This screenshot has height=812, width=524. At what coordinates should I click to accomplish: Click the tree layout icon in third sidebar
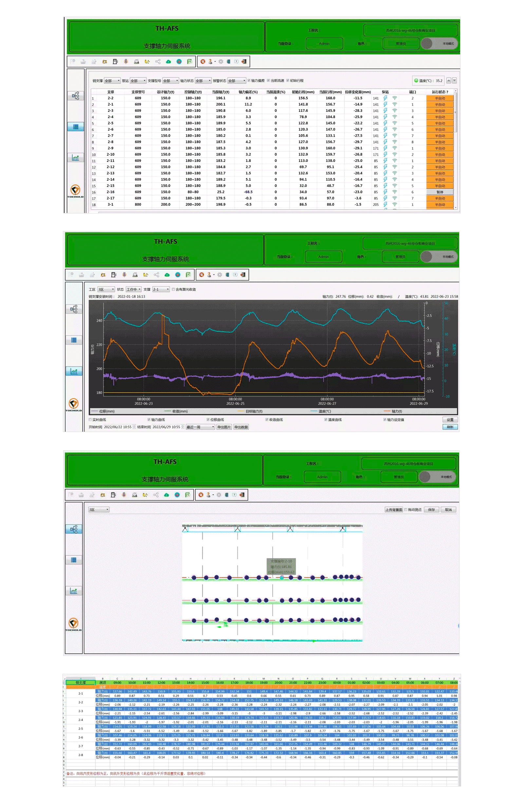pyautogui.click(x=73, y=529)
